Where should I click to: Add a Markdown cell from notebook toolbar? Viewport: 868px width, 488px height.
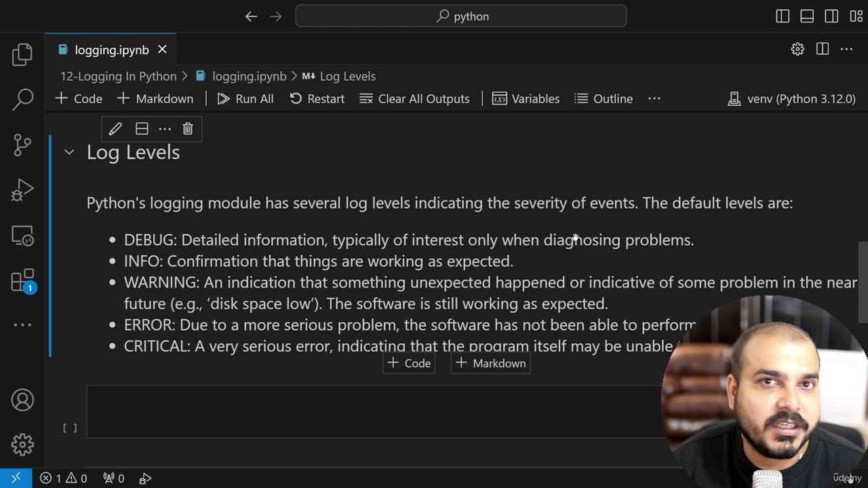(x=155, y=98)
